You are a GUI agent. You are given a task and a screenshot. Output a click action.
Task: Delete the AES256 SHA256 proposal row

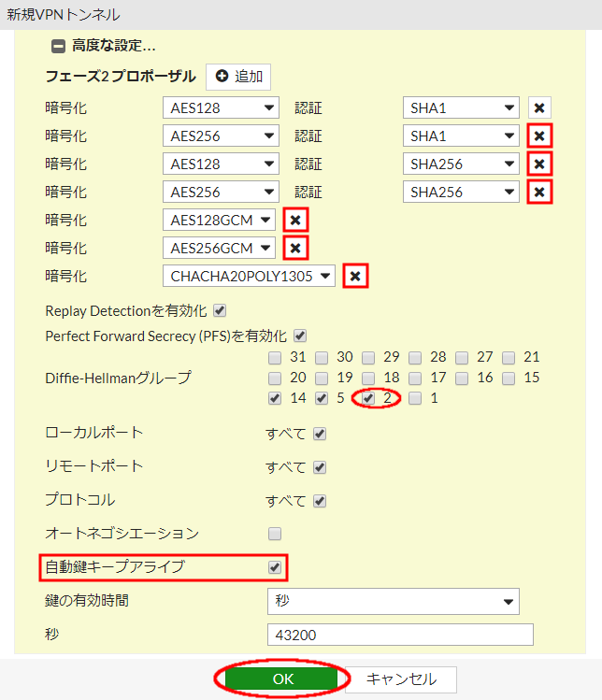point(539,192)
